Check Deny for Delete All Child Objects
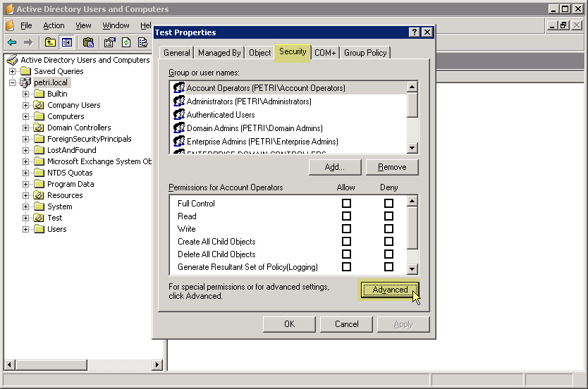The image size is (588, 389). pyautogui.click(x=389, y=254)
